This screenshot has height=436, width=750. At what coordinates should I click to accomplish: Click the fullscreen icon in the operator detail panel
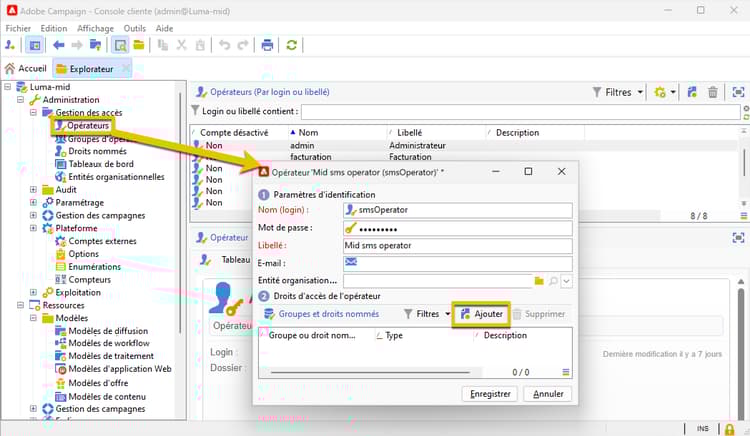point(738,238)
